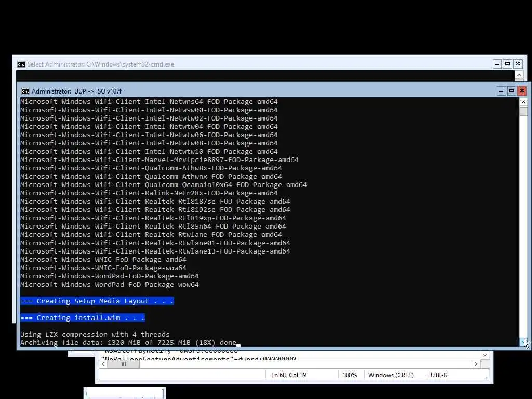Viewport: 532px width, 399px height.
Task: Click the Realtek-Rtl8192se package line
Action: 155,210
